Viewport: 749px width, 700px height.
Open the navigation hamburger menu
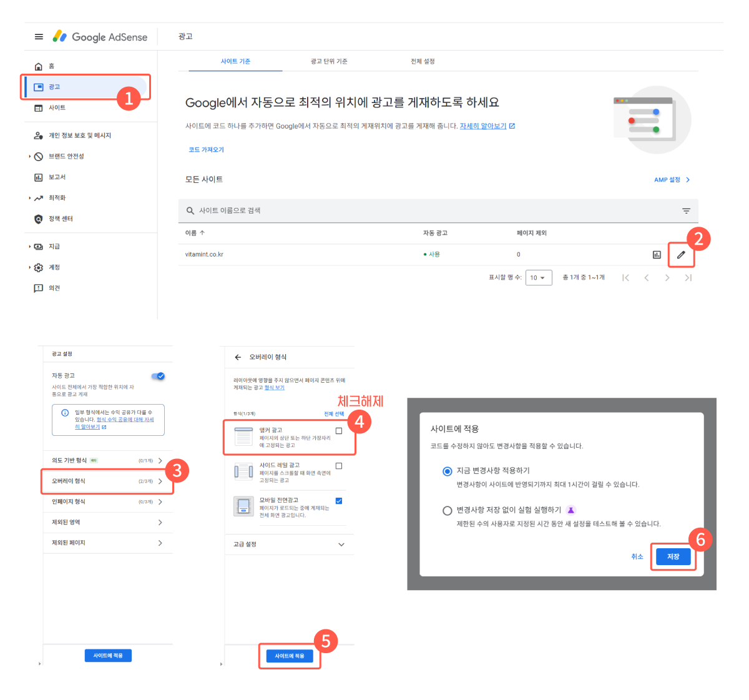[39, 36]
